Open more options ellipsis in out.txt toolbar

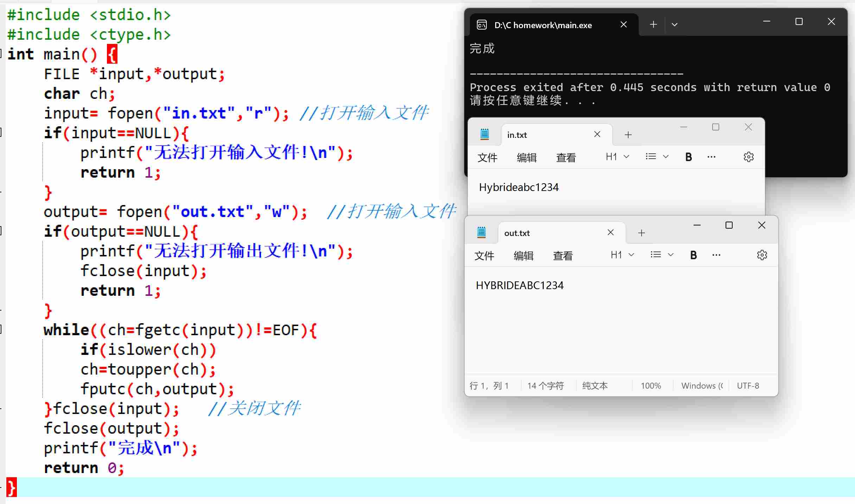(716, 255)
